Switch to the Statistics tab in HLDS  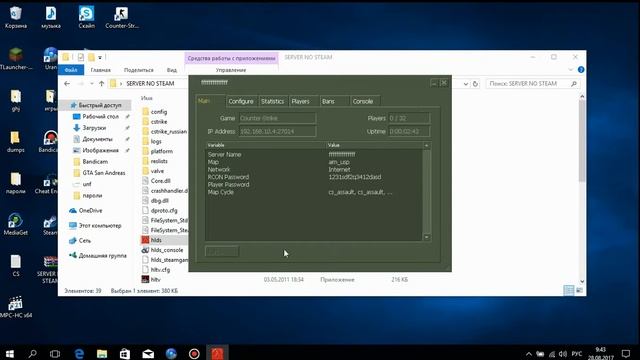272,101
